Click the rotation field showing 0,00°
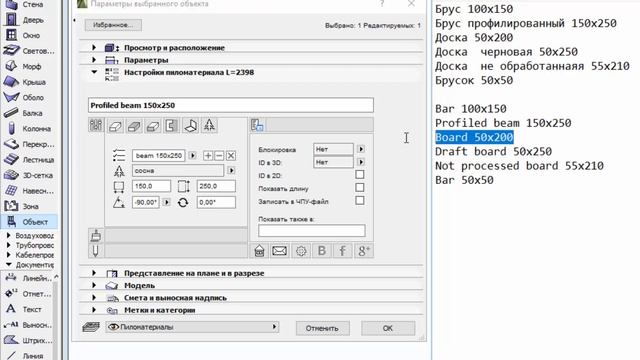 [216, 202]
